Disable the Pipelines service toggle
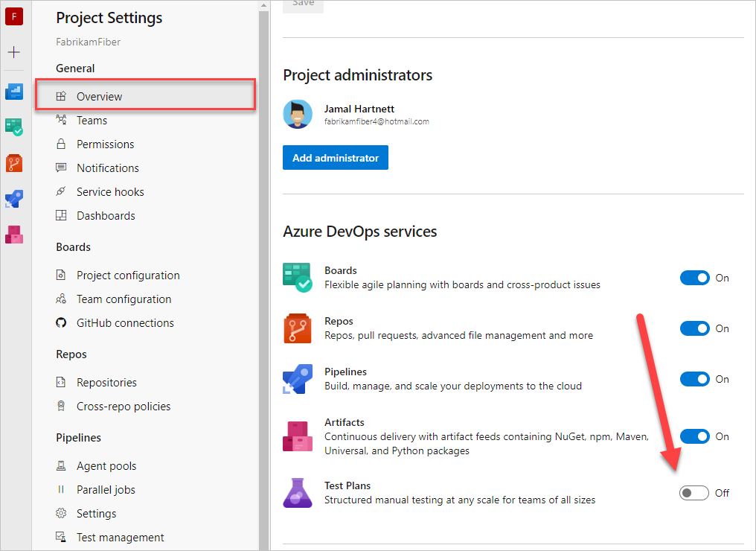 coord(694,379)
